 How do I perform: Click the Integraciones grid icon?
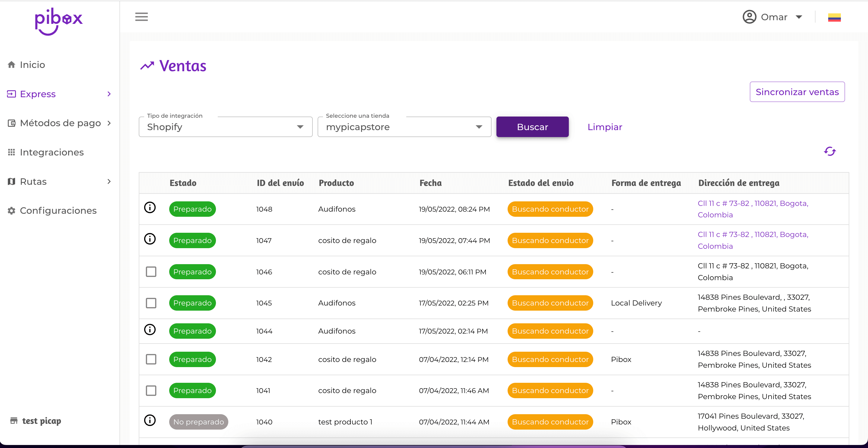[11, 152]
